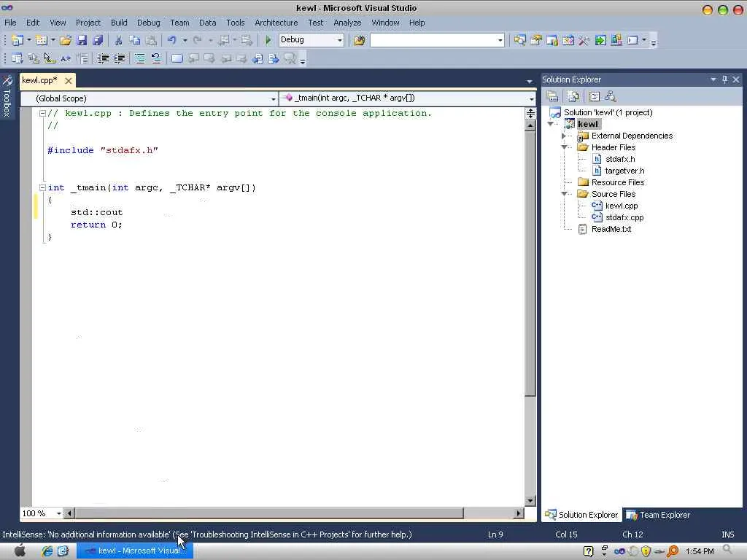747x560 pixels.
Task: Open the Command Window toolbar icon
Action: point(632,40)
